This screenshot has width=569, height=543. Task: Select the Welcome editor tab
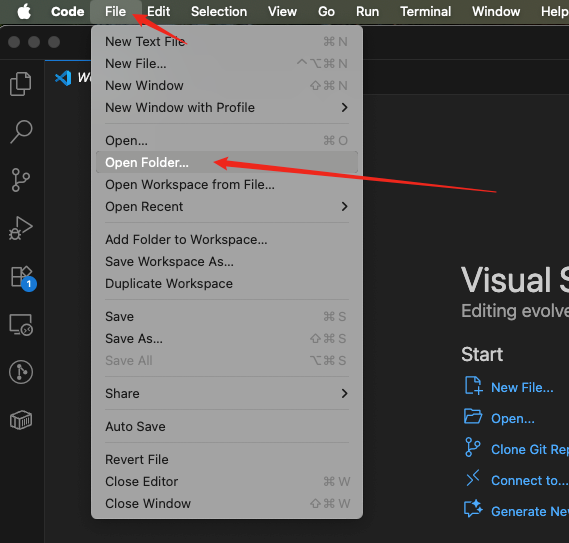click(x=69, y=78)
